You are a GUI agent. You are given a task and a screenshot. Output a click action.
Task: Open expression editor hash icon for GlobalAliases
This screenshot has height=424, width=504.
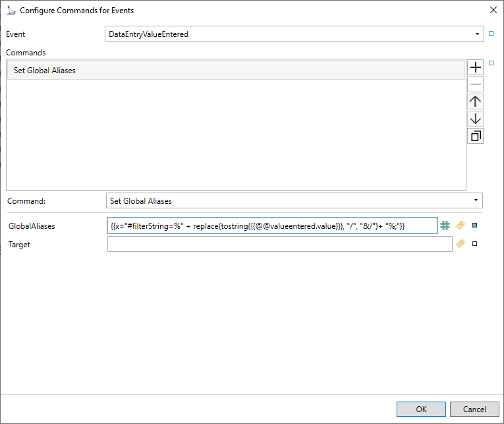(x=445, y=226)
